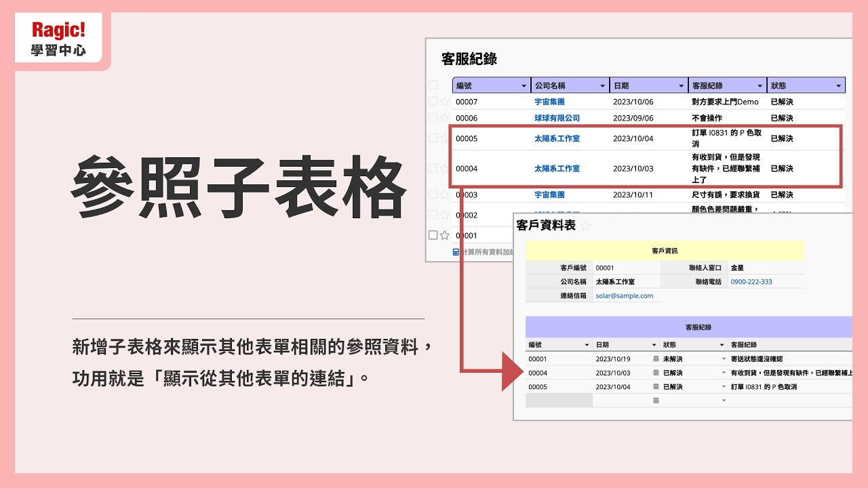Click the note 不會操作
The height and width of the screenshot is (488, 868).
pos(707,118)
